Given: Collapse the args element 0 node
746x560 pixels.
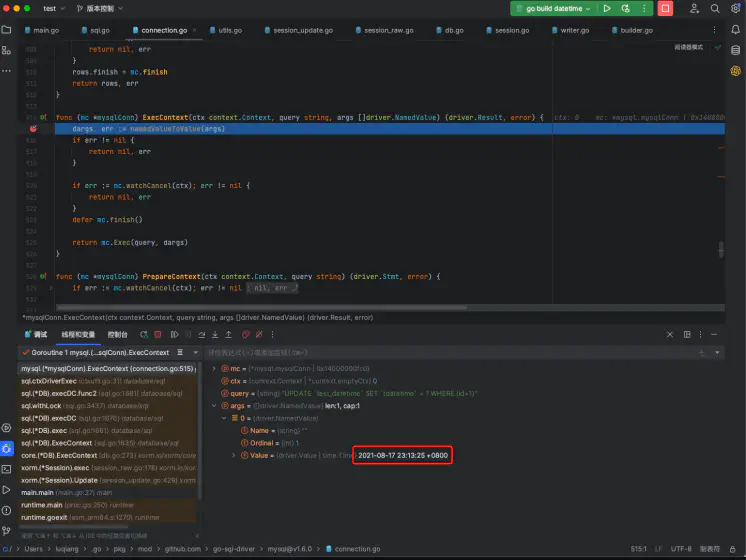Looking at the screenshot, I should coord(224,418).
